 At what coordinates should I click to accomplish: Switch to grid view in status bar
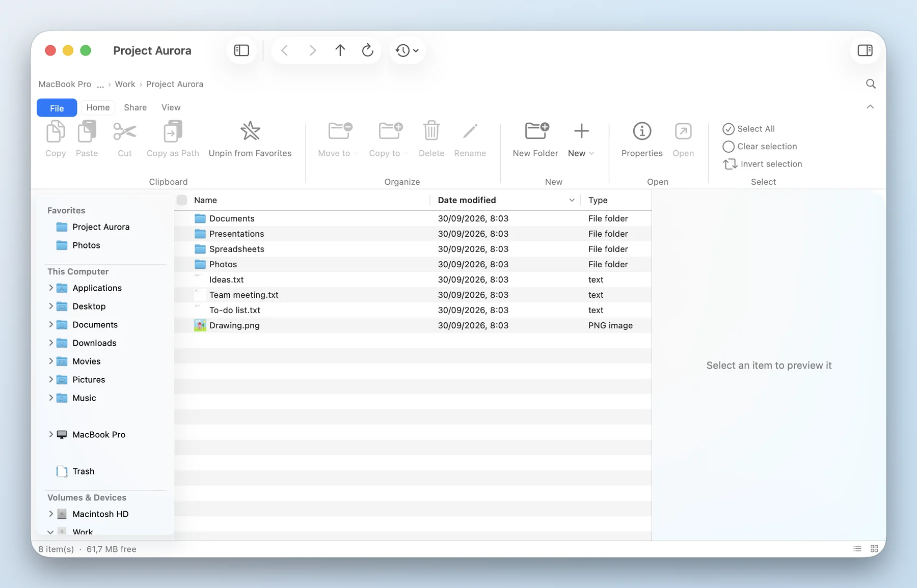(x=874, y=549)
